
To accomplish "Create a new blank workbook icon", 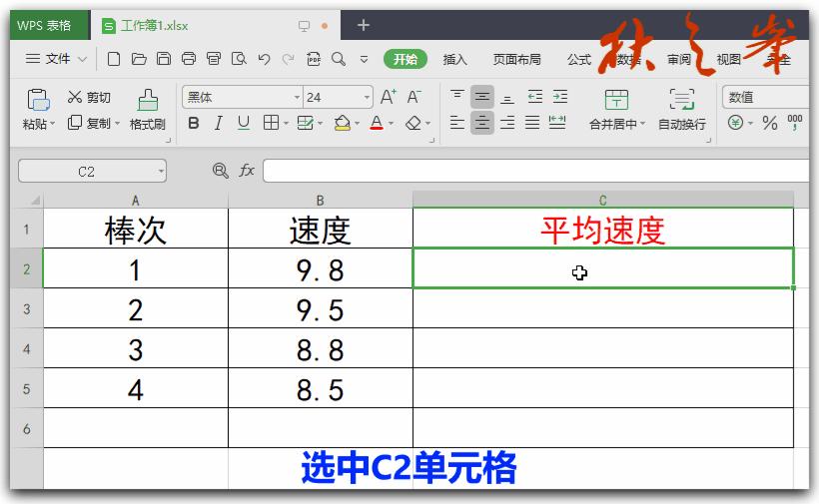I will (x=113, y=59).
